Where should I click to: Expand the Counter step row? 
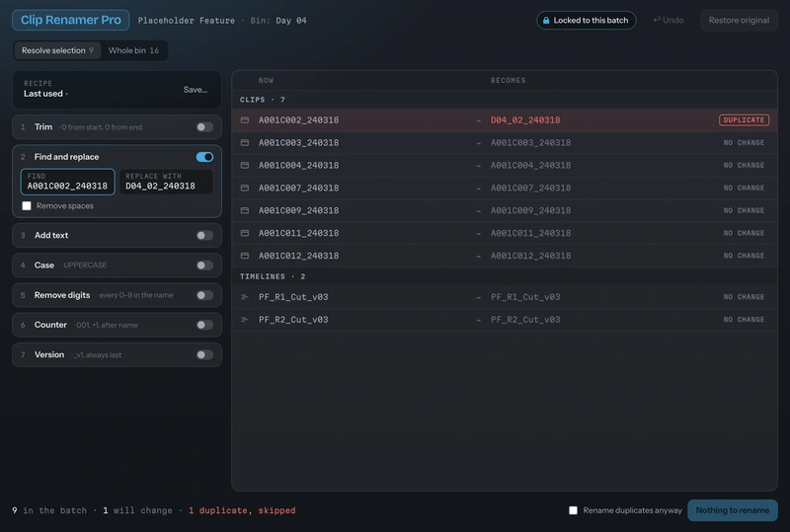(x=117, y=325)
